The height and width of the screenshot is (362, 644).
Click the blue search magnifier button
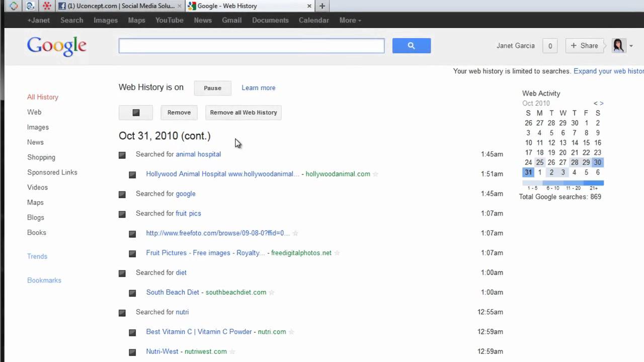click(x=412, y=46)
